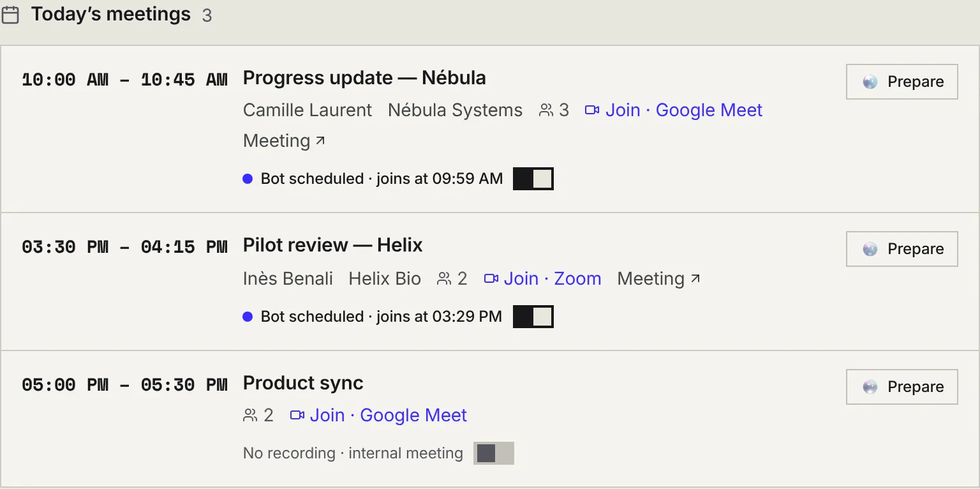The image size is (980, 489).
Task: Click the video camera icon in Pilot review row
Action: tap(491, 279)
